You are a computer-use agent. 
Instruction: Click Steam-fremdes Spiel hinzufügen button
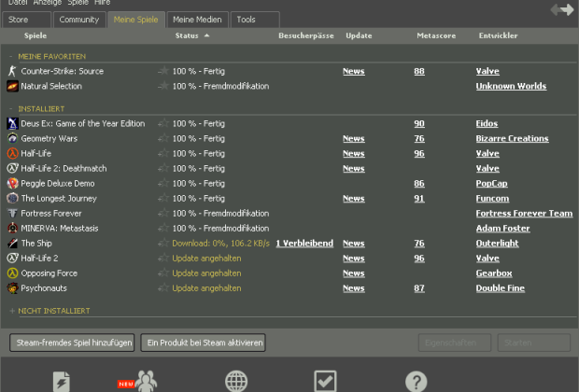click(x=72, y=343)
